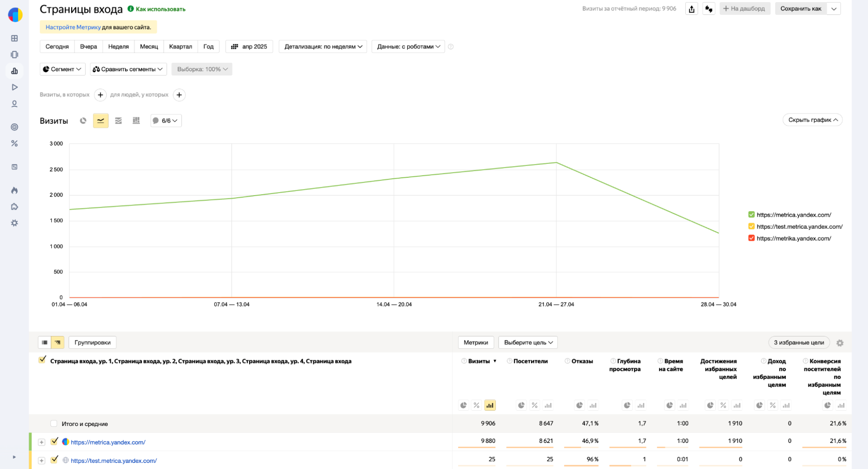Select tree table view icon
868x469 pixels.
58,343
